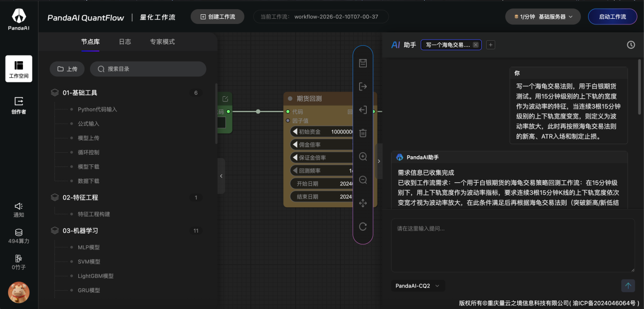Open 通知 notifications
Image resolution: width=644 pixels, height=309 pixels.
point(19,209)
